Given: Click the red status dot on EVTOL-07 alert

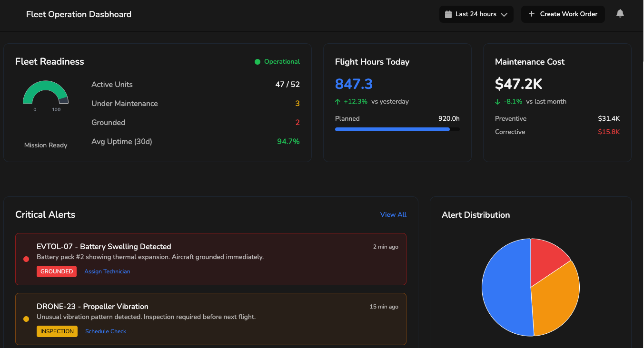Looking at the screenshot, I should coord(26,259).
